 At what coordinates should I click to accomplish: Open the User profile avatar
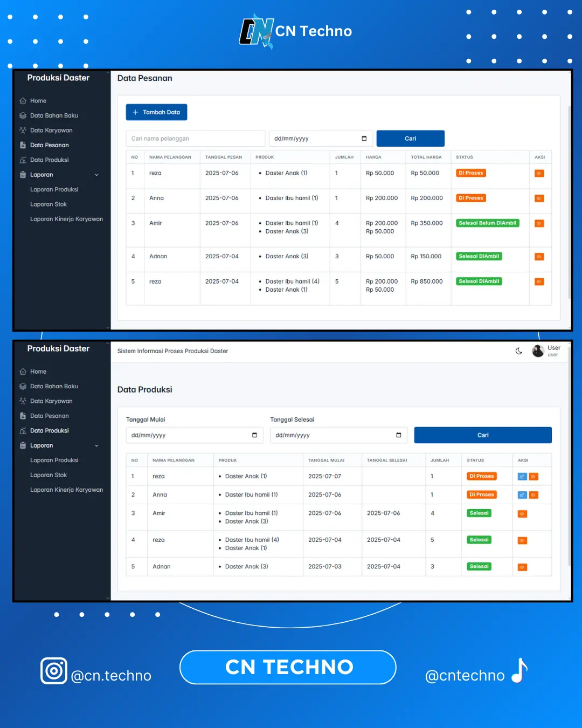pyautogui.click(x=538, y=351)
